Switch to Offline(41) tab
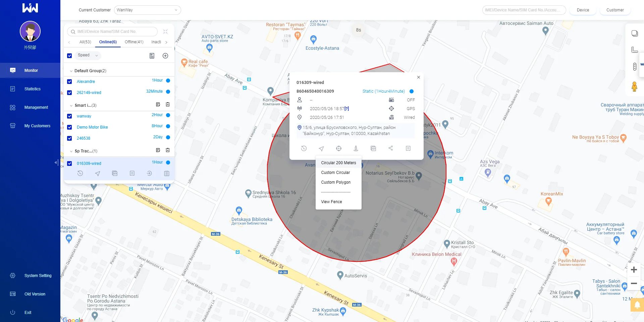The image size is (644, 322). pyautogui.click(x=134, y=42)
